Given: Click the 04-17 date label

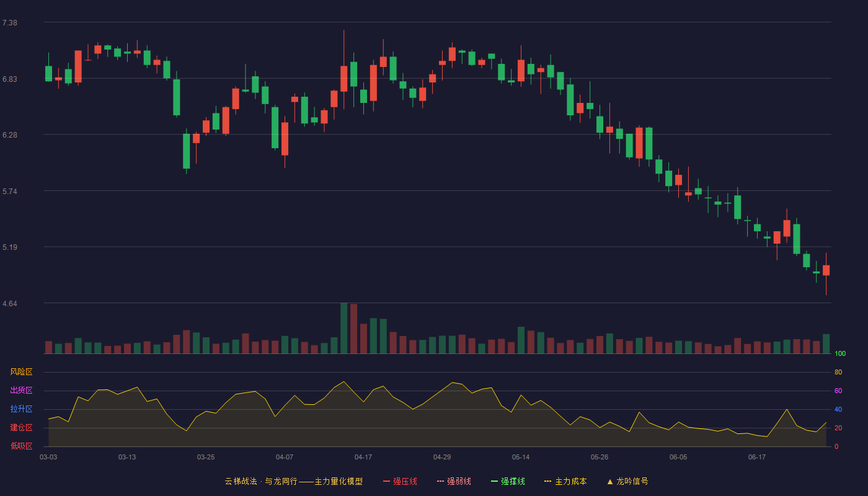Looking at the screenshot, I should 363,457.
